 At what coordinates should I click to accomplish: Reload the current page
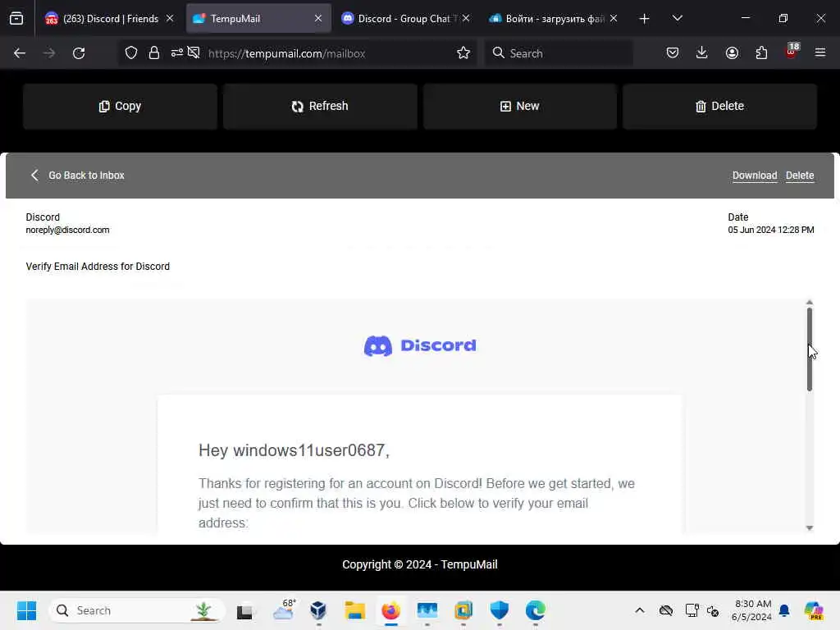click(79, 53)
